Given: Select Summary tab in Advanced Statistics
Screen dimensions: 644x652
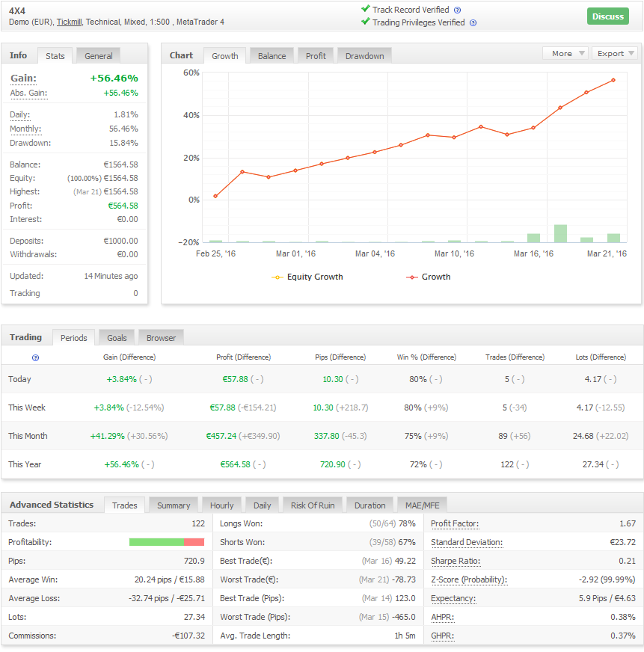Looking at the screenshot, I should click(x=174, y=505).
